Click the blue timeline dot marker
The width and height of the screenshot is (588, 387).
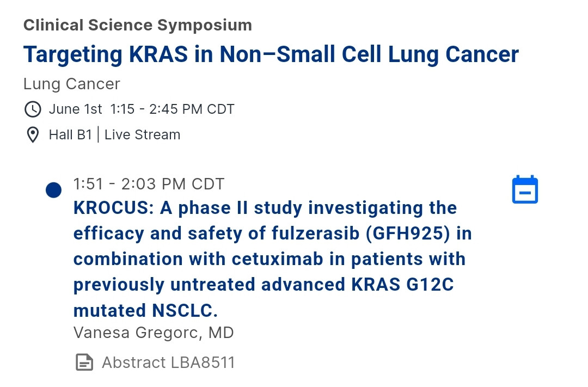pyautogui.click(x=53, y=190)
